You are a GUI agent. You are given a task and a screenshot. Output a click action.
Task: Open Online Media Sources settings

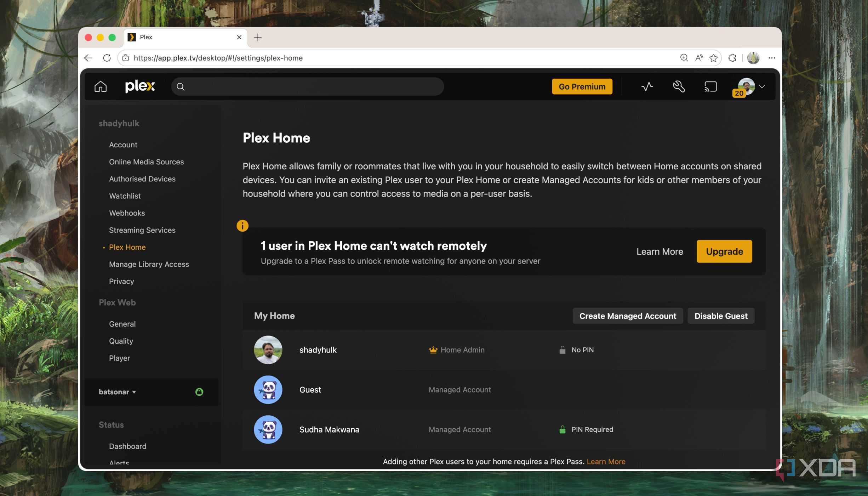[x=146, y=162]
